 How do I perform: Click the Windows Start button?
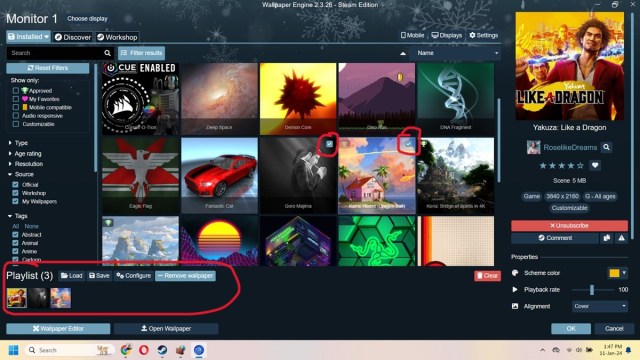click(13, 350)
